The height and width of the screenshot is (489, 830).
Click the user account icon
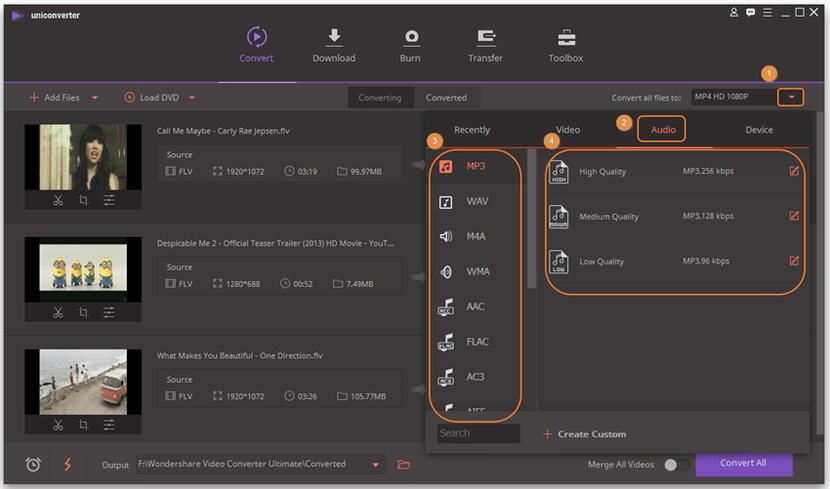(734, 12)
